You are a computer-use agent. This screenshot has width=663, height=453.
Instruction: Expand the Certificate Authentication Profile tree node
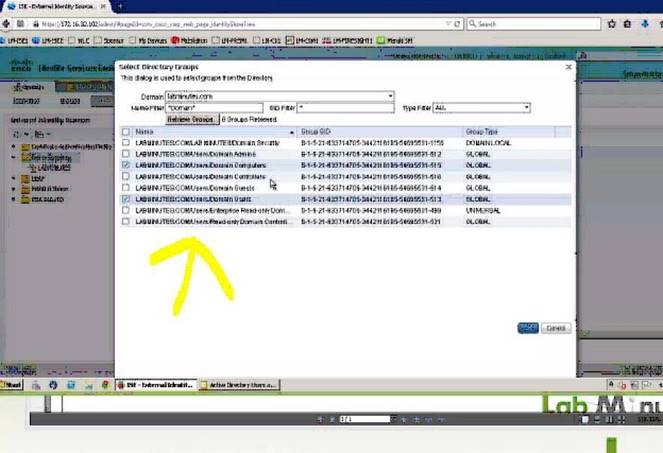click(x=14, y=146)
